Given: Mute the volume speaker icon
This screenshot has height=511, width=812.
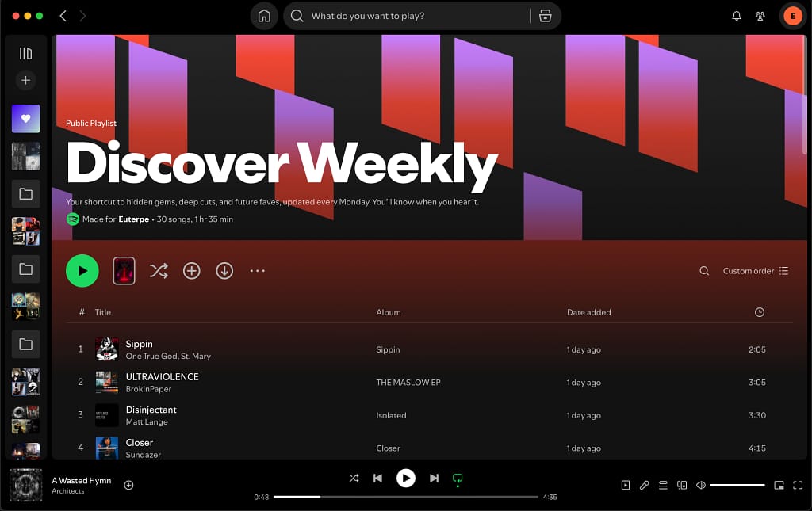Looking at the screenshot, I should [x=701, y=485].
